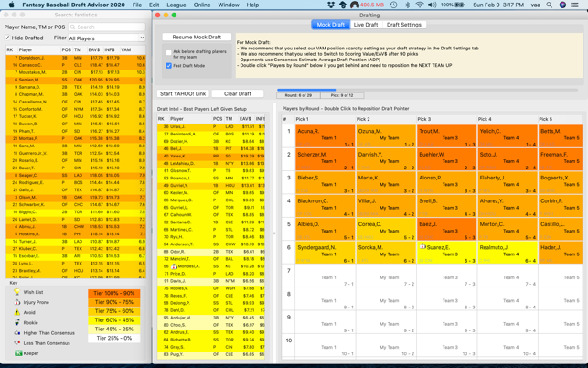
Task: Click the Trout,M. draft cell
Action: point(446,136)
